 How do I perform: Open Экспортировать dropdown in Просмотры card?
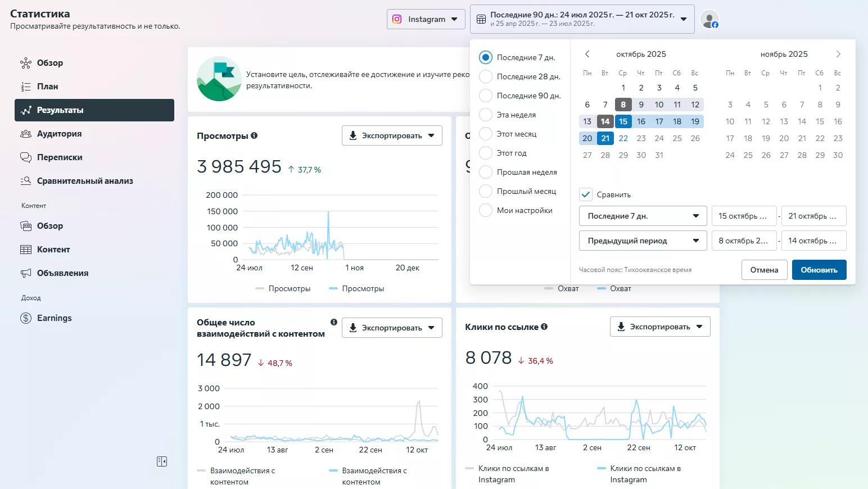[x=391, y=135]
